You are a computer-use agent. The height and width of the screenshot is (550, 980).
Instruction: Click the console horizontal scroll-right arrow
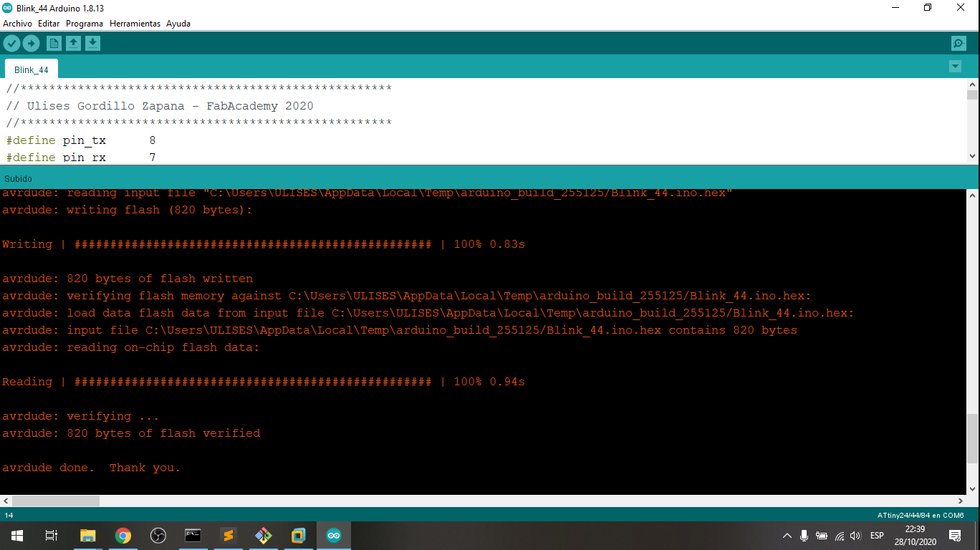pyautogui.click(x=961, y=501)
